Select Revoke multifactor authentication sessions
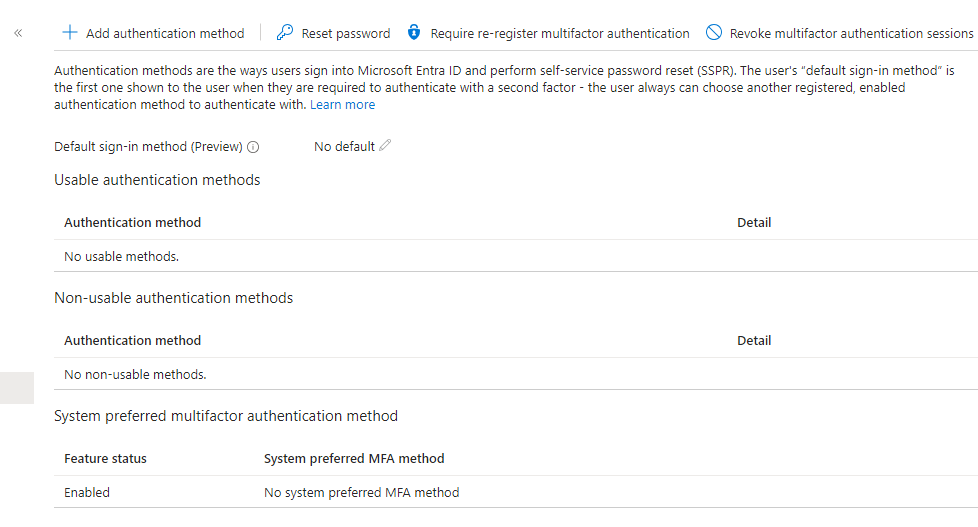978x527 pixels. click(851, 34)
